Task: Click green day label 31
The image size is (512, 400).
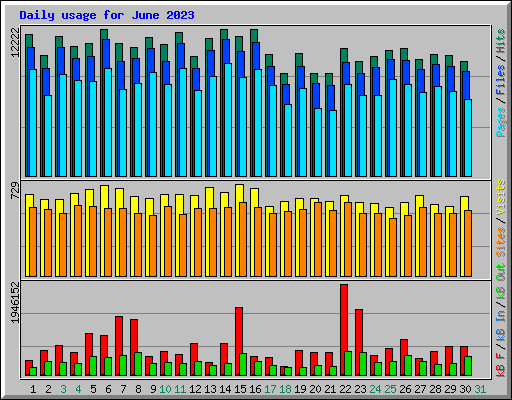Action: coord(480,389)
